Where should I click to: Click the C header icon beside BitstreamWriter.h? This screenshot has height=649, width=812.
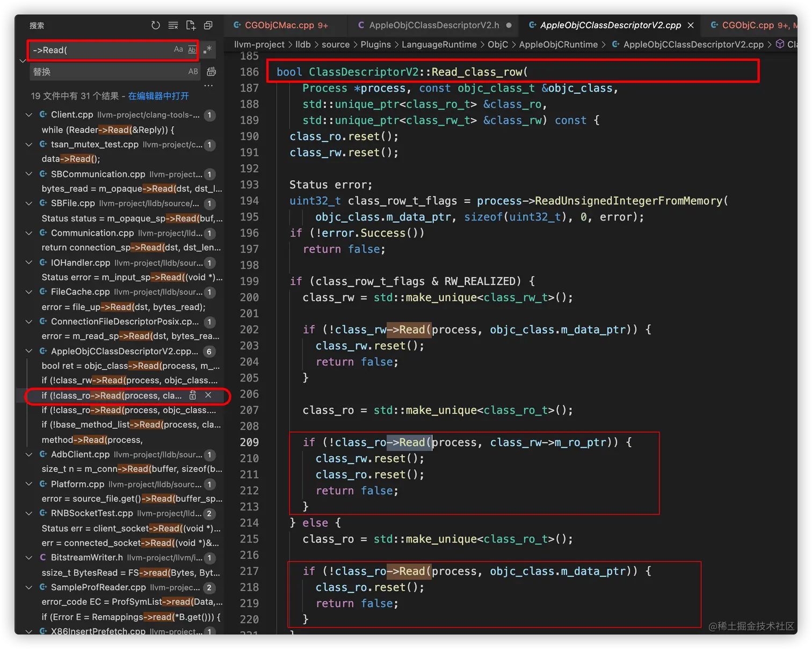[44, 558]
